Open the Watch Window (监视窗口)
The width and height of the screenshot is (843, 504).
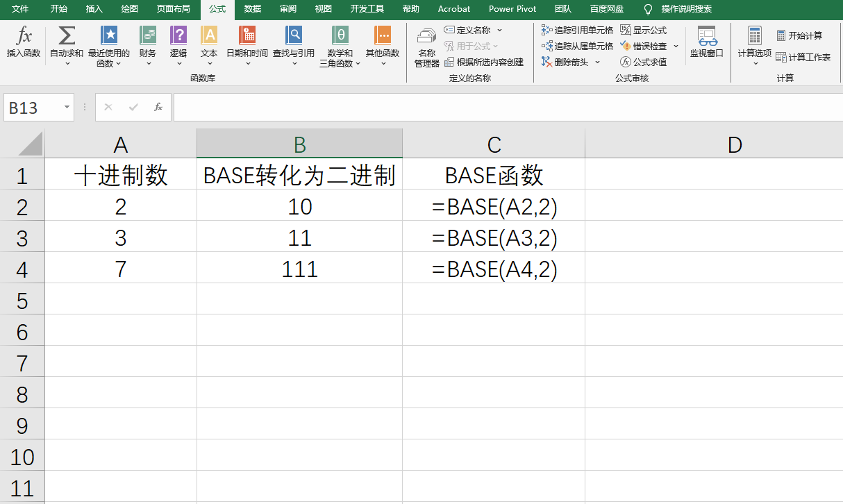pos(706,42)
